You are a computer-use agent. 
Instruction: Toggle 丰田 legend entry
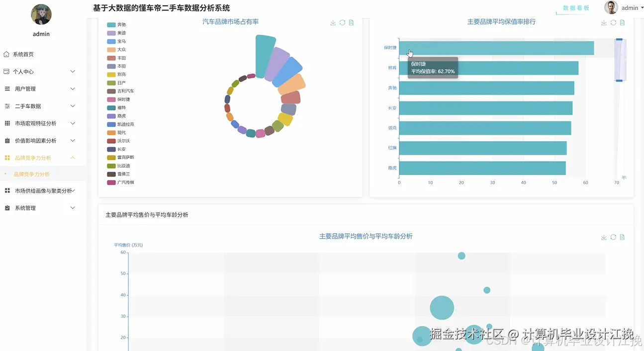pyautogui.click(x=116, y=58)
